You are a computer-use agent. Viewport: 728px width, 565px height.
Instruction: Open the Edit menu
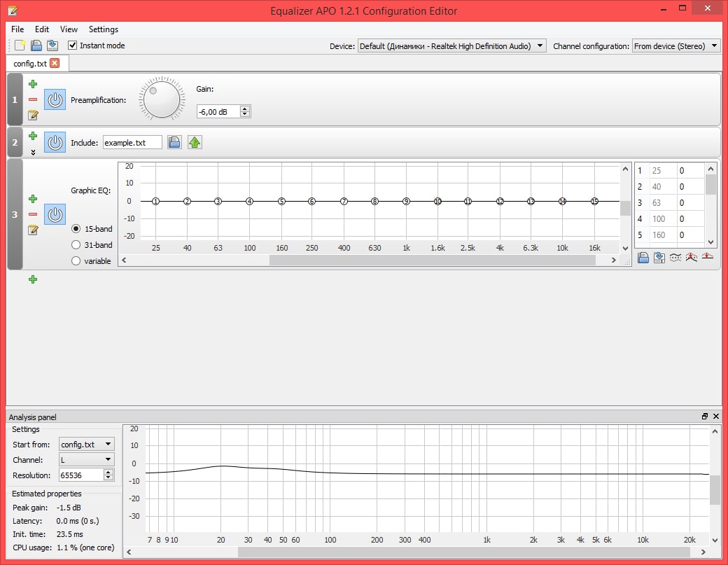click(x=42, y=29)
